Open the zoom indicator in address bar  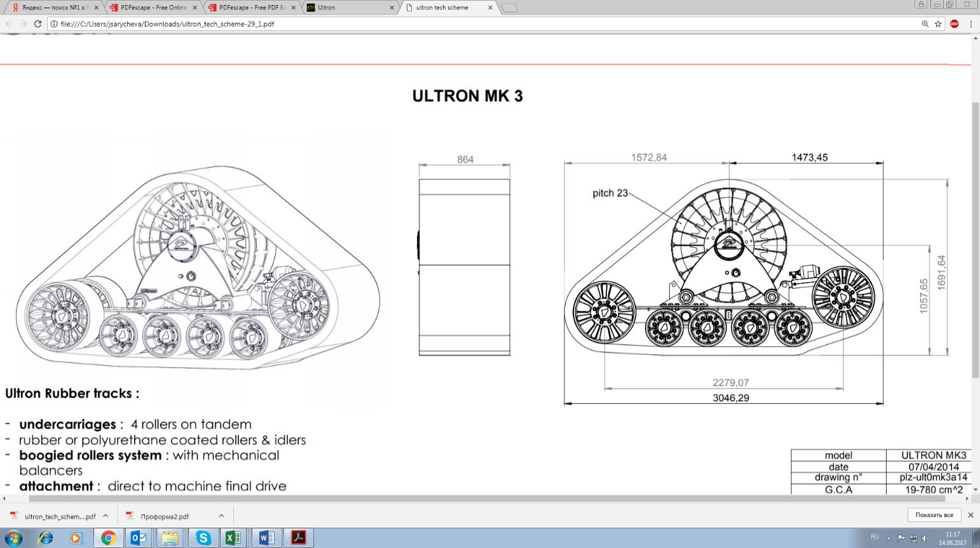[x=925, y=24]
